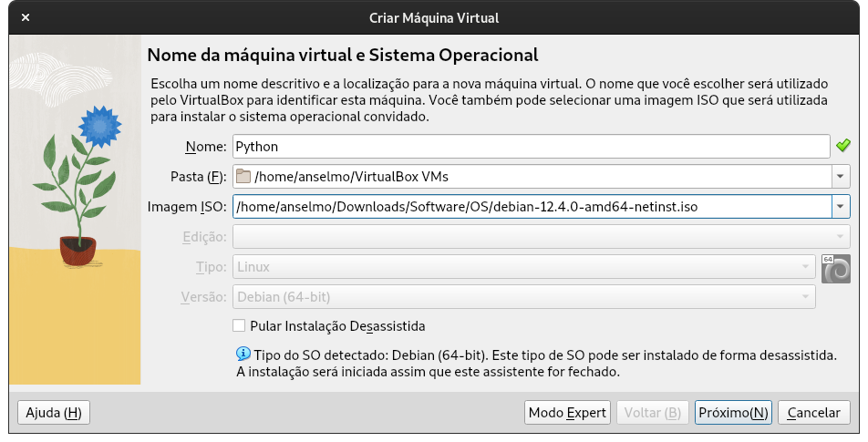868x442 pixels.
Task: Click the flower illustration in the side panel
Action: tap(77, 185)
